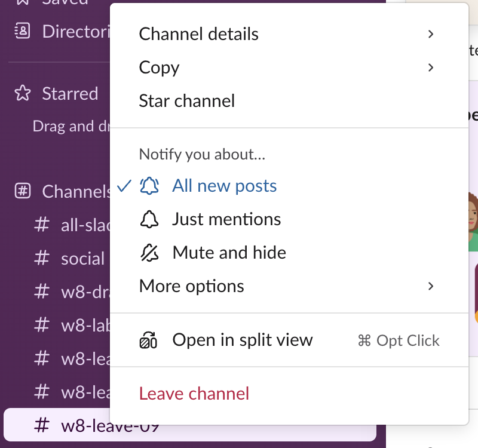Click Leave channel in red
The image size is (478, 448).
tap(289, 394)
